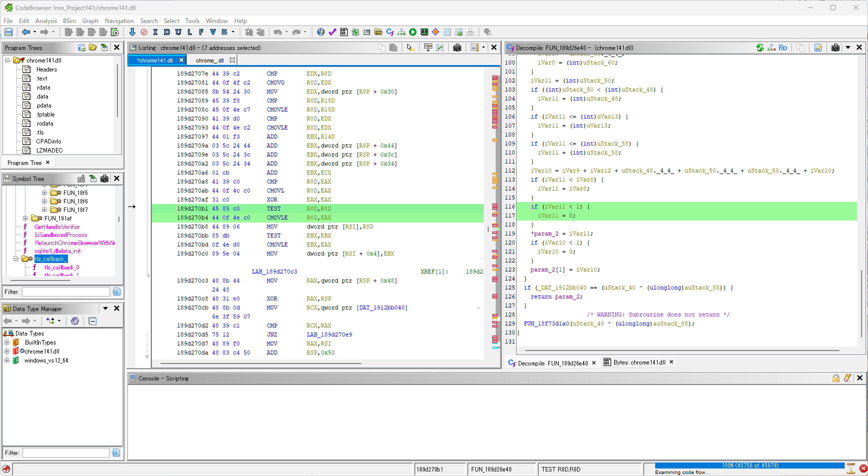
Task: Clear the console with the eraser icon
Action: click(848, 378)
